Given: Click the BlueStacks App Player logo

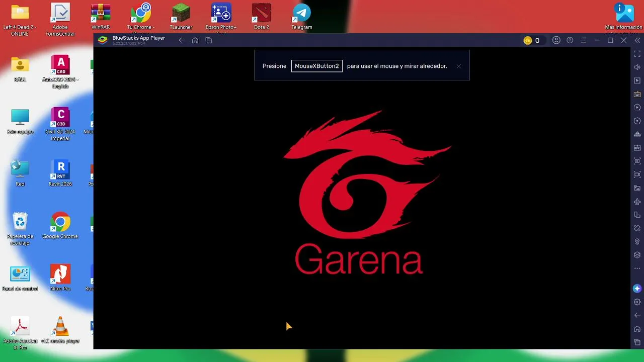Looking at the screenshot, I should 103,40.
